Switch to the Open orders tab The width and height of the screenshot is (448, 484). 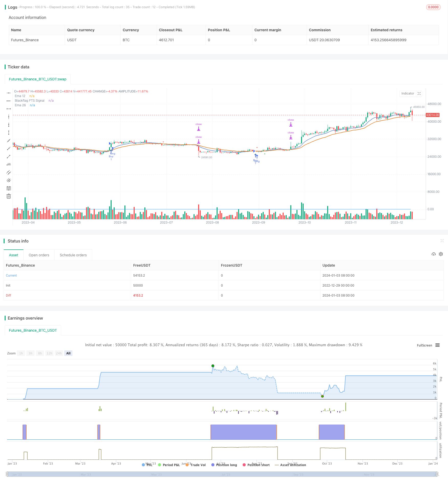click(39, 255)
